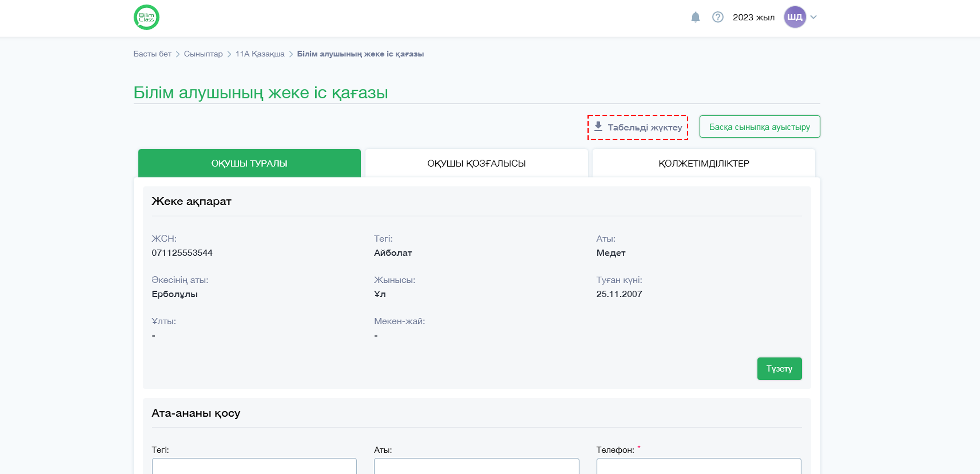980x474 pixels.
Task: Open the notifications bell
Action: click(x=695, y=17)
